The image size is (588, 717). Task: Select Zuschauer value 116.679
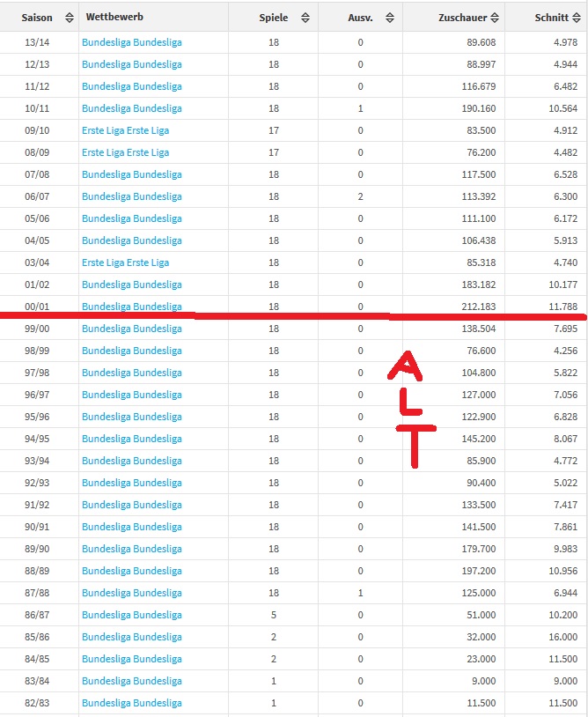(x=478, y=86)
